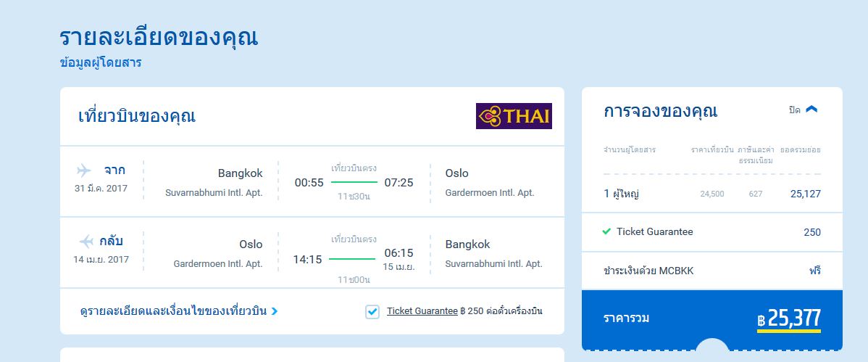
Task: Expand flight details and conditions arrow
Action: [275, 311]
